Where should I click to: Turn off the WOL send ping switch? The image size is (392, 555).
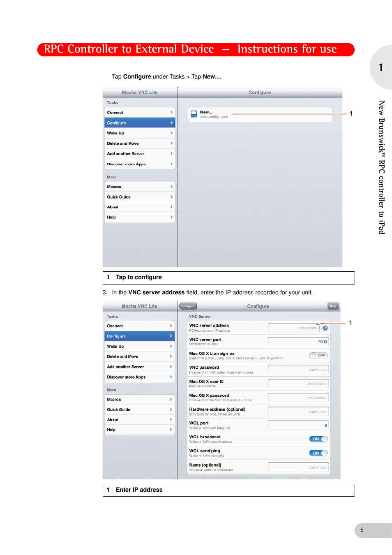tap(318, 453)
